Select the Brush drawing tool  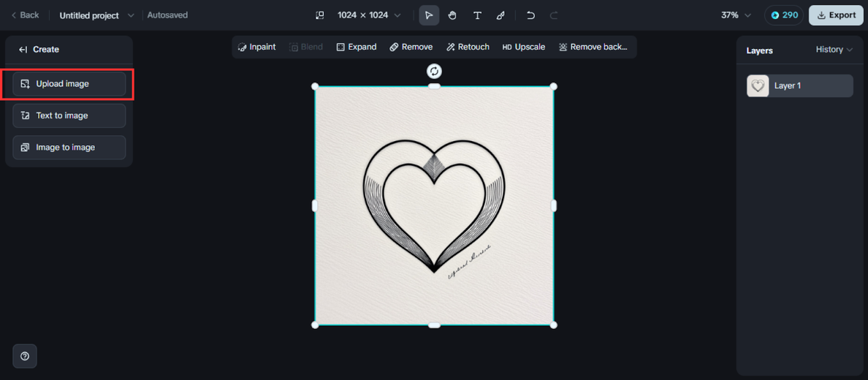[500, 15]
